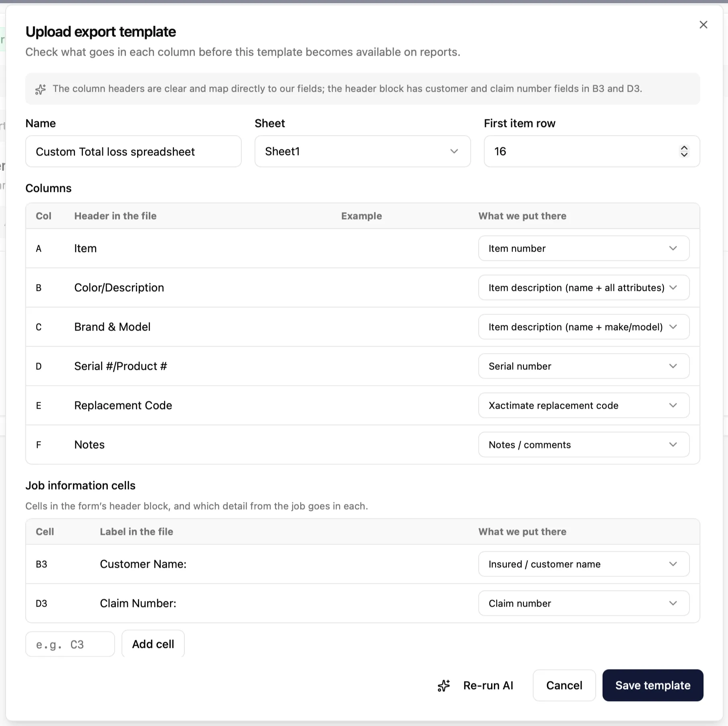Click the AI sparkle icon in info banner
The image size is (728, 726).
click(40, 89)
